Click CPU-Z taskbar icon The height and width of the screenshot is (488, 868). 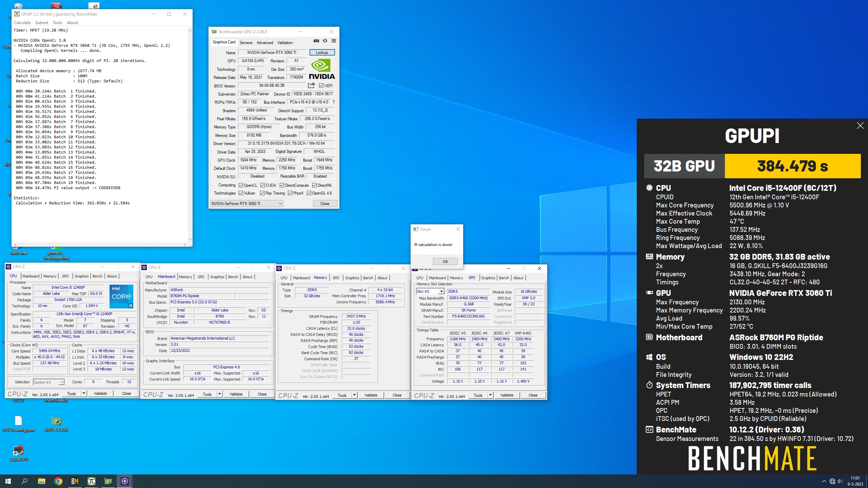[125, 481]
